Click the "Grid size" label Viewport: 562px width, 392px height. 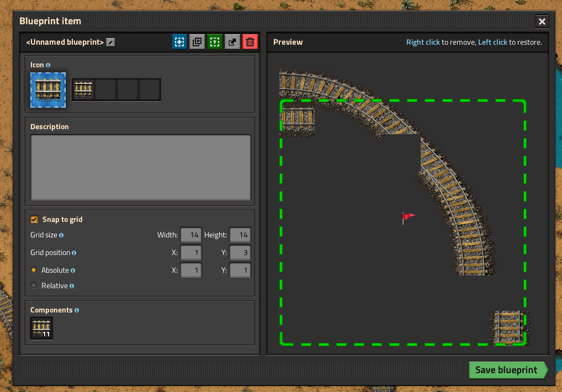tap(44, 235)
